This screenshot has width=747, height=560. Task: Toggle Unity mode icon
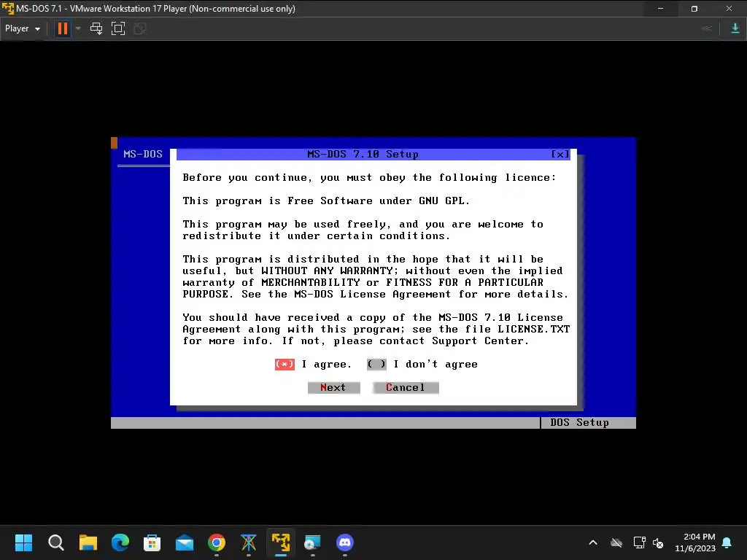click(139, 28)
